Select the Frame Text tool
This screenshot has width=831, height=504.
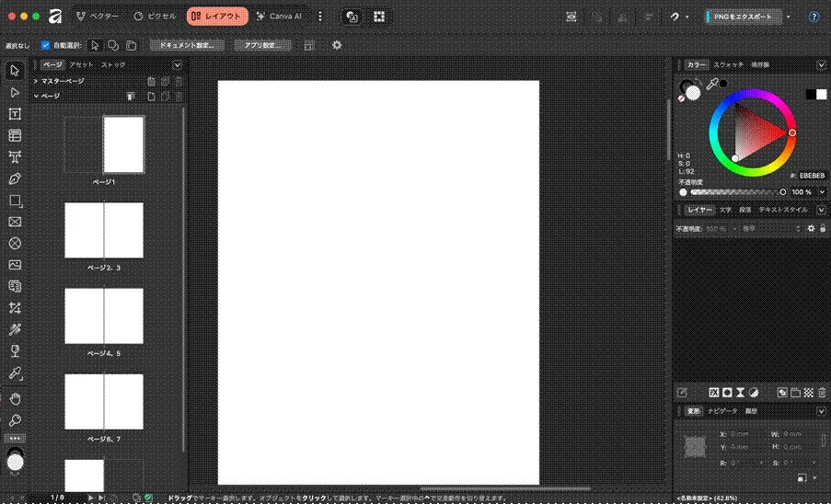(15, 114)
